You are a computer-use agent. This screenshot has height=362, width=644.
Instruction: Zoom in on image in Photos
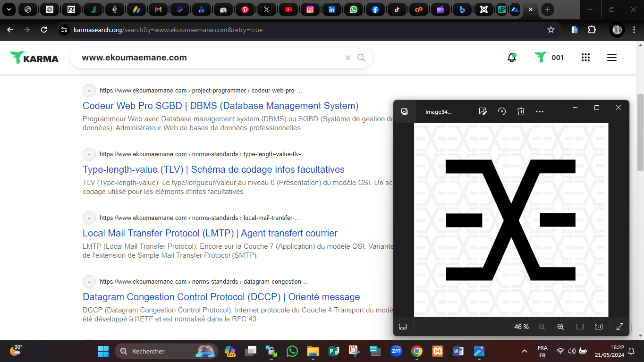(560, 327)
